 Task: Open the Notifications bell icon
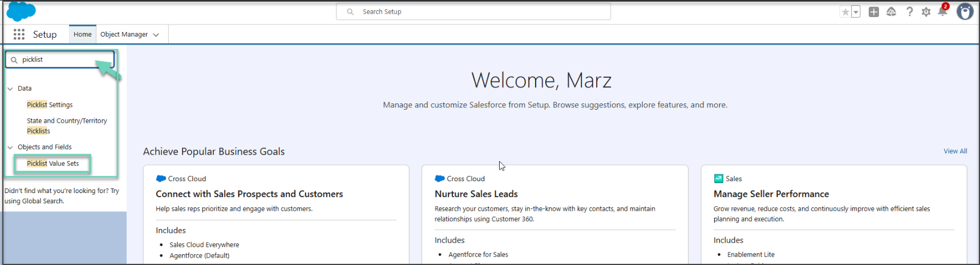(x=942, y=11)
